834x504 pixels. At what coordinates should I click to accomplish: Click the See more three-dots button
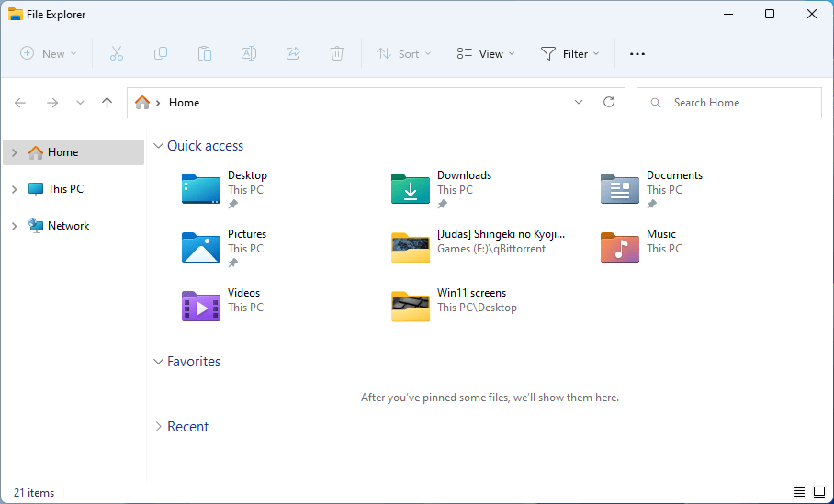coord(637,53)
